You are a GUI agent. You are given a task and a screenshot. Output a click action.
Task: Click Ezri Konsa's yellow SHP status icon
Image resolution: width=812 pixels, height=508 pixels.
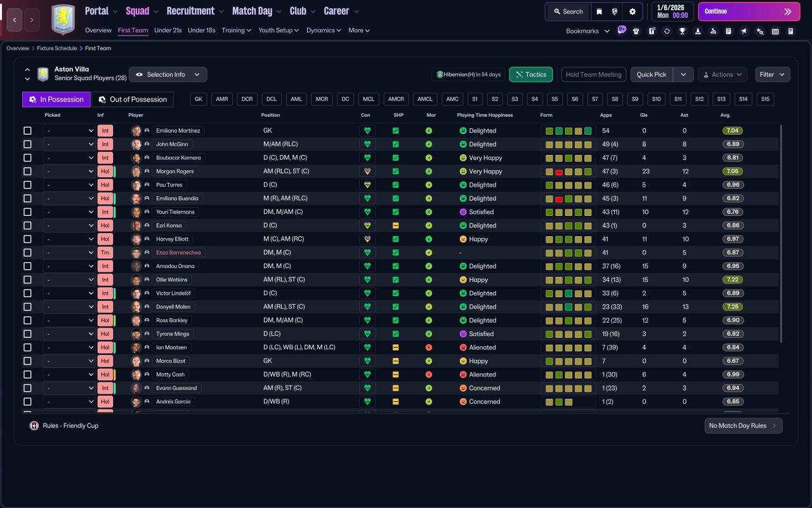395,225
